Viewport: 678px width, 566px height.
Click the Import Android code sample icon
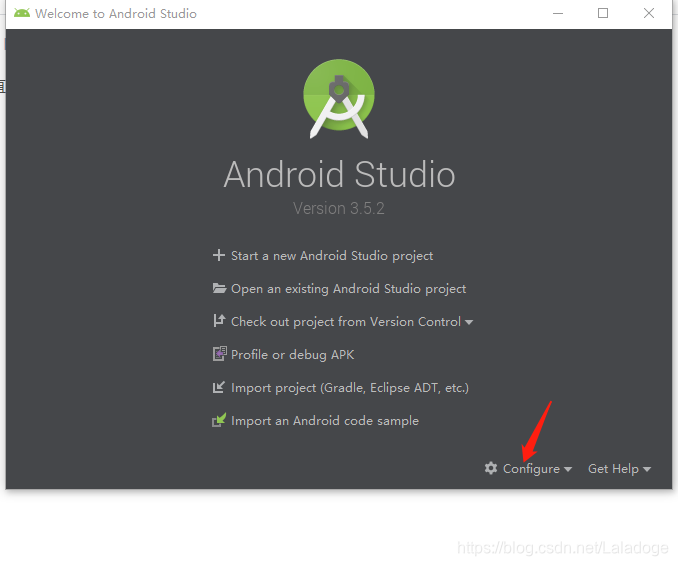pyautogui.click(x=219, y=420)
